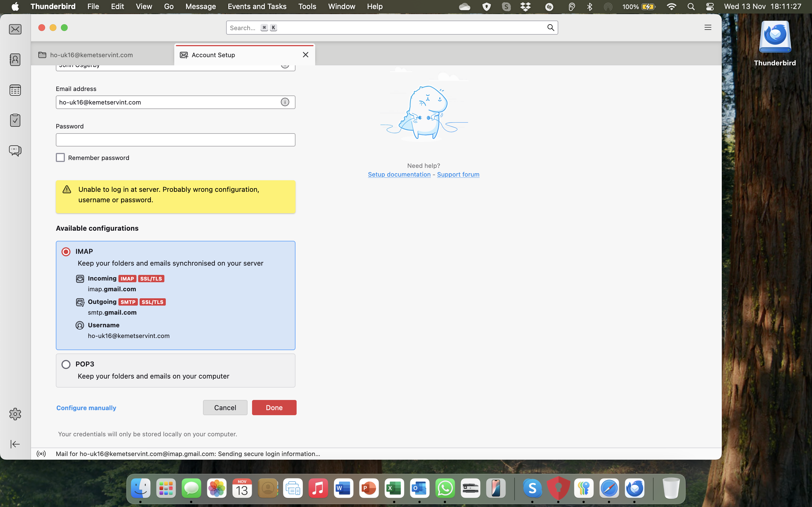The image size is (812, 507).
Task: Enable Remember password checkbox
Action: 60,158
